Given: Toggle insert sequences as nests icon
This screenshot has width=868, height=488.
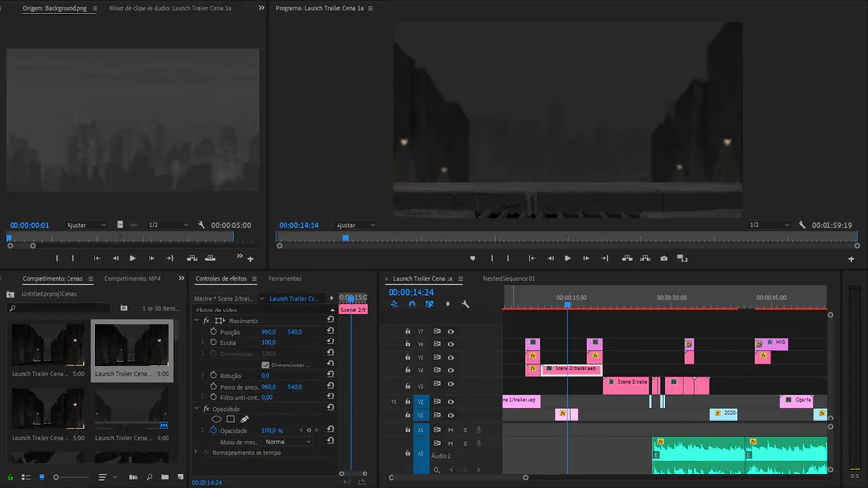Looking at the screenshot, I should point(394,304).
